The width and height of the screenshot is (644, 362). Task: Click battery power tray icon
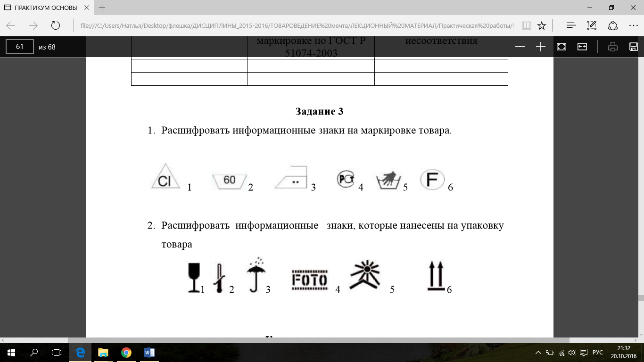coord(550,353)
